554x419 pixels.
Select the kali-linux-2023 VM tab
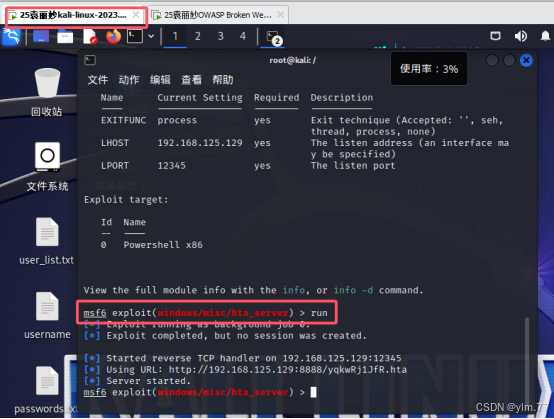pyautogui.click(x=73, y=15)
